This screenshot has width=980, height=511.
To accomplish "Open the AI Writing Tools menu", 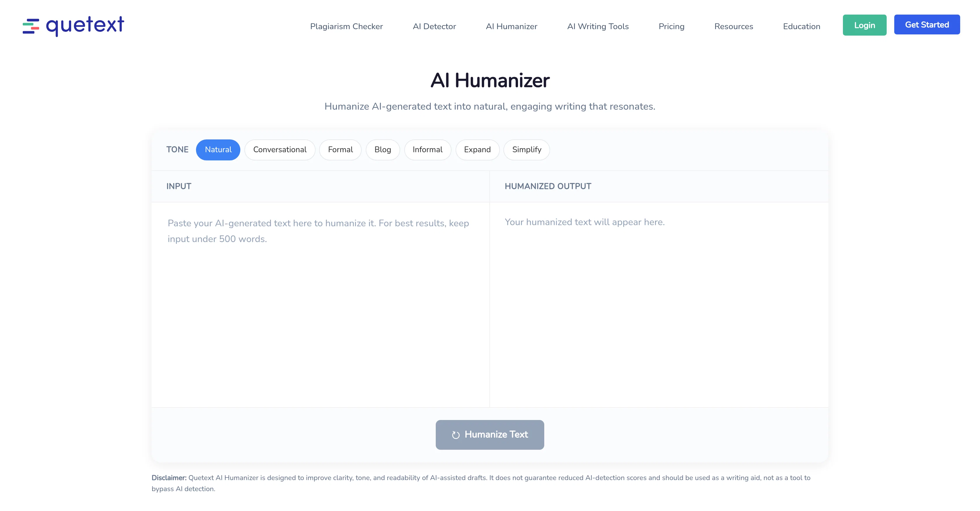I will tap(598, 26).
